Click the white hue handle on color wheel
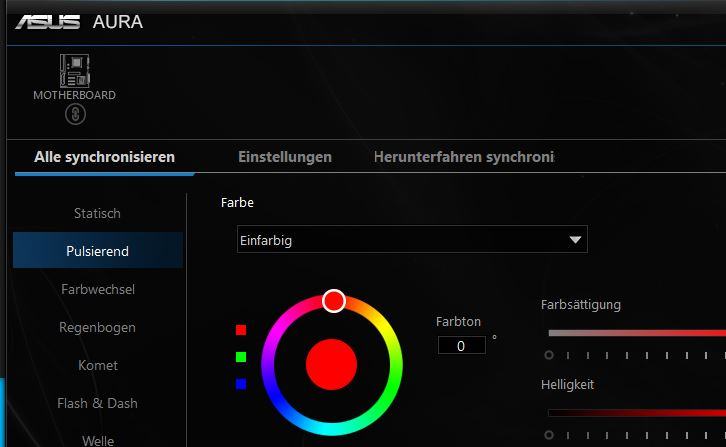The width and height of the screenshot is (726, 447). [334, 301]
